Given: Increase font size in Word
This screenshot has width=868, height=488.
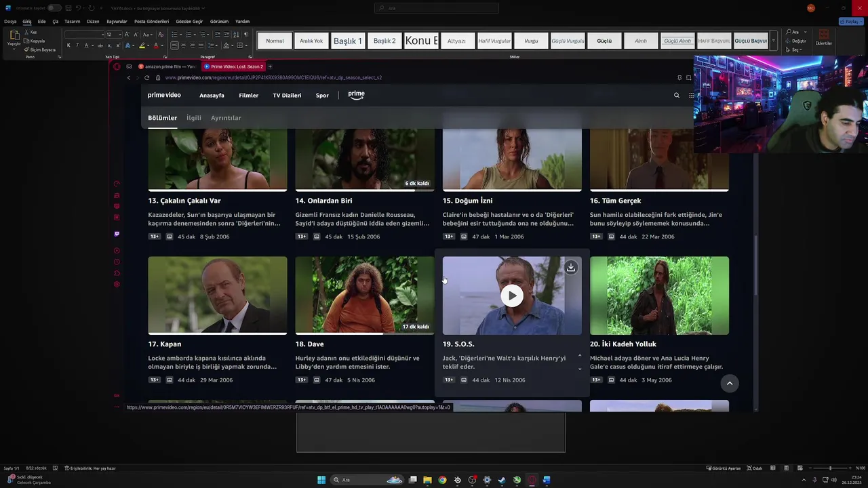Looking at the screenshot, I should (x=127, y=35).
